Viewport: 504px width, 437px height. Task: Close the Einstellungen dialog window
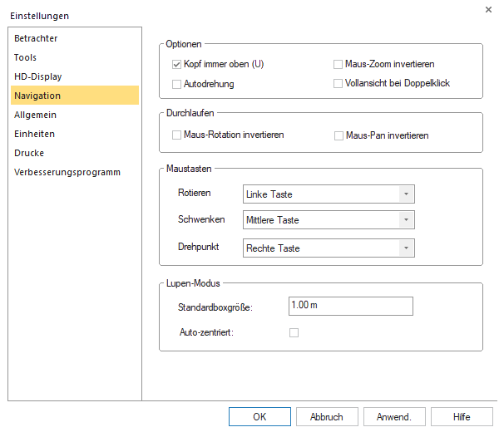point(487,9)
